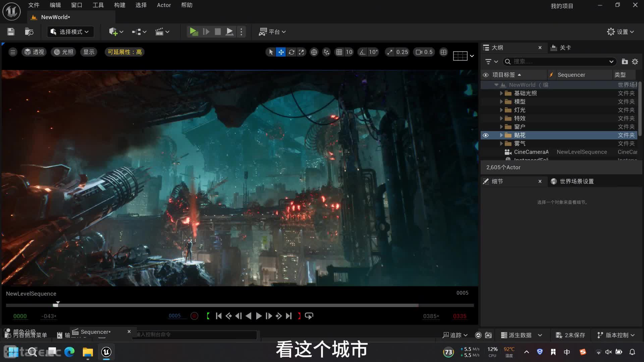Open the 工具 menu
The image size is (644, 362).
point(98,5)
